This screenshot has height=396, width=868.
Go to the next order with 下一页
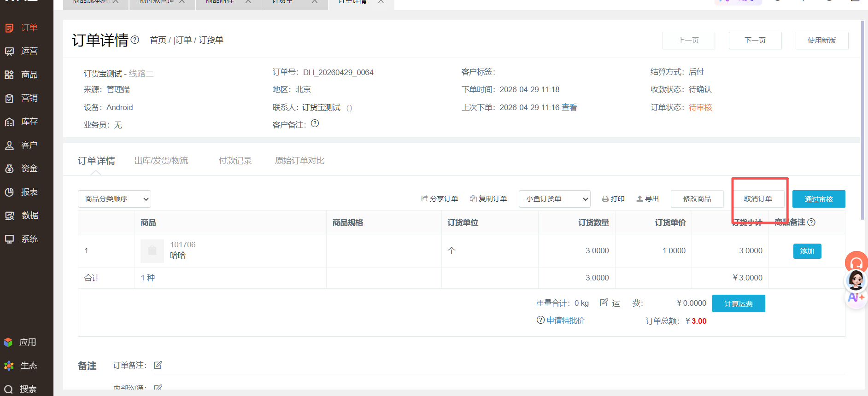click(755, 41)
